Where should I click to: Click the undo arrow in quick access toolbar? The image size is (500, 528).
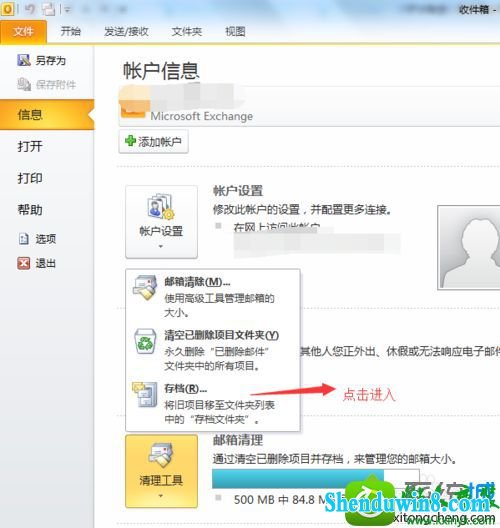click(30, 9)
